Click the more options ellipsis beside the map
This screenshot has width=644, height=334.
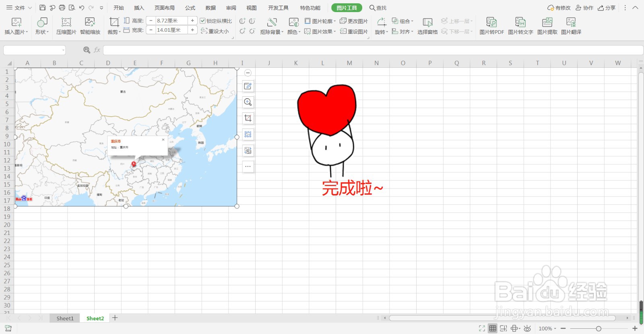pyautogui.click(x=248, y=166)
